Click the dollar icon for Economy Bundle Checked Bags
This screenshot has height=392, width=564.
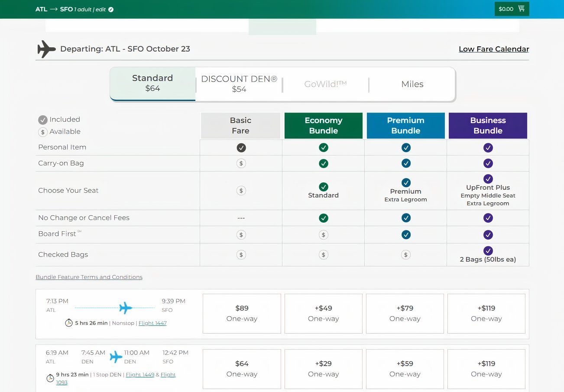coord(323,255)
